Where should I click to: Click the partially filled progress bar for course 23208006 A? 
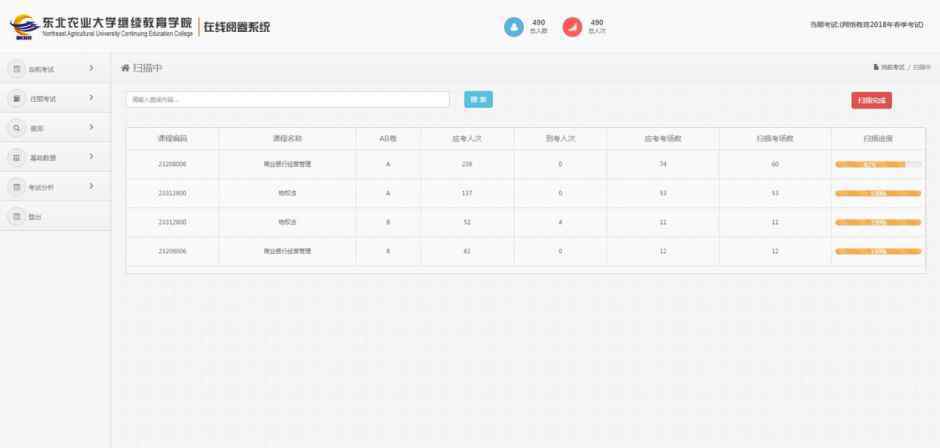click(x=878, y=164)
